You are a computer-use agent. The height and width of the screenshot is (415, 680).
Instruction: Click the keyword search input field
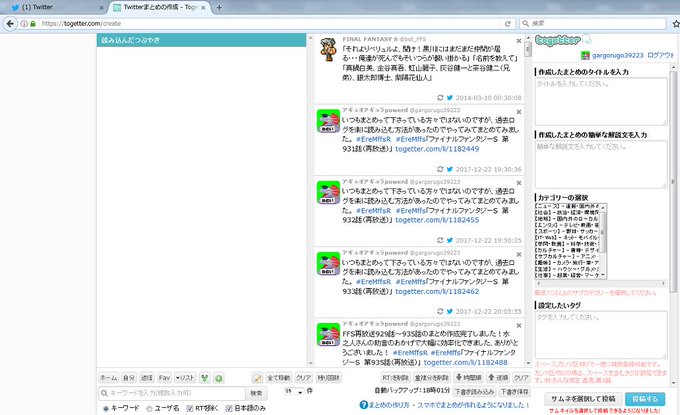(x=172, y=393)
